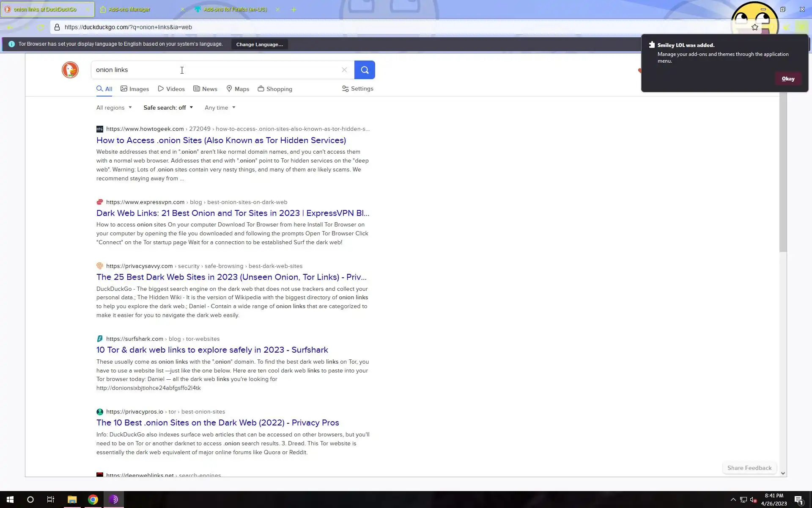
Task: Bookmark this page with the star icon
Action: point(754,27)
